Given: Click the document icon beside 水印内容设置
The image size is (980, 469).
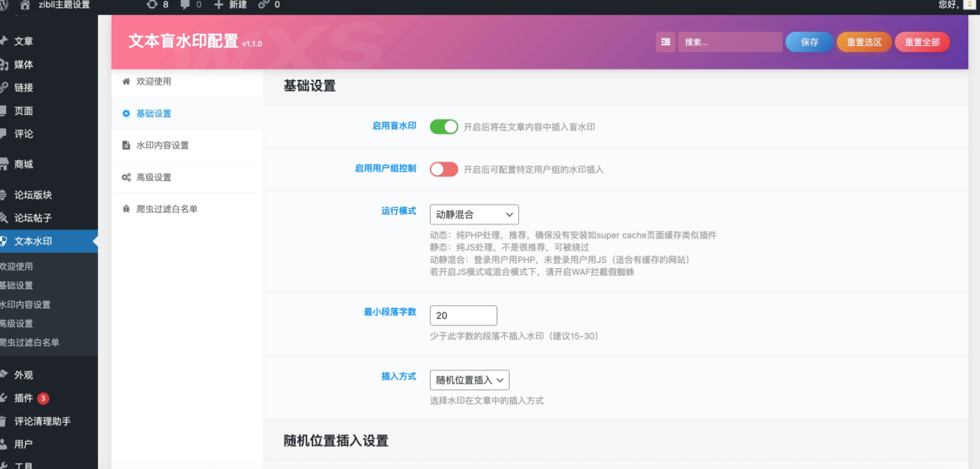Looking at the screenshot, I should pos(126,145).
